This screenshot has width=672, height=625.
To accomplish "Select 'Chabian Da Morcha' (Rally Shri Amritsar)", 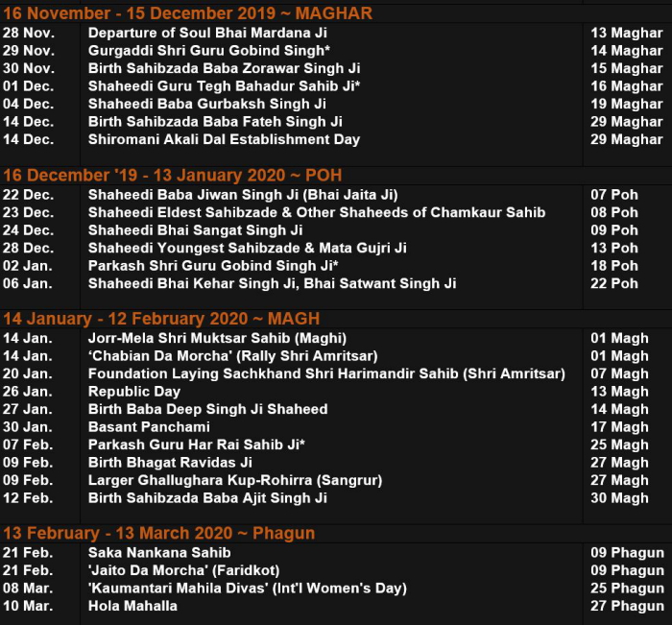I will [x=232, y=356].
